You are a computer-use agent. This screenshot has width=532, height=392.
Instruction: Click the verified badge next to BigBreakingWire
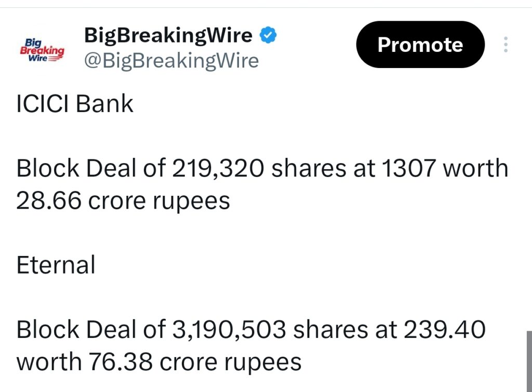(x=267, y=34)
